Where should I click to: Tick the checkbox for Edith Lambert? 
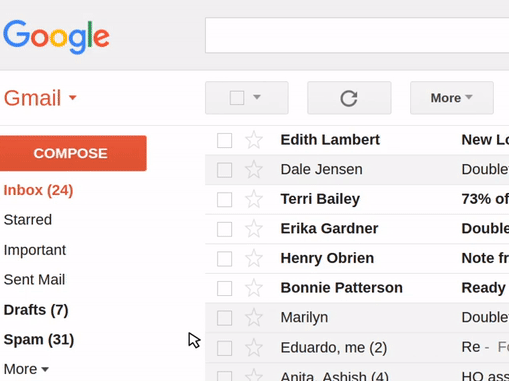224,140
